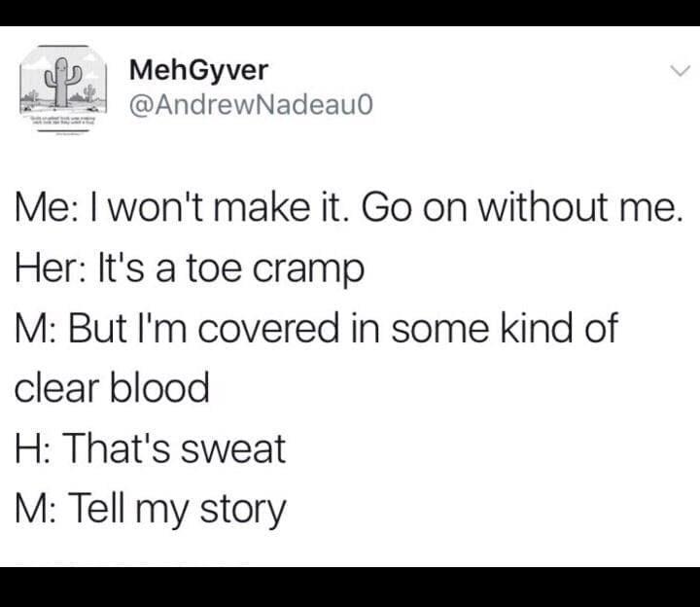
Task: Click the line "H: That's sweat"
Action: (150, 448)
